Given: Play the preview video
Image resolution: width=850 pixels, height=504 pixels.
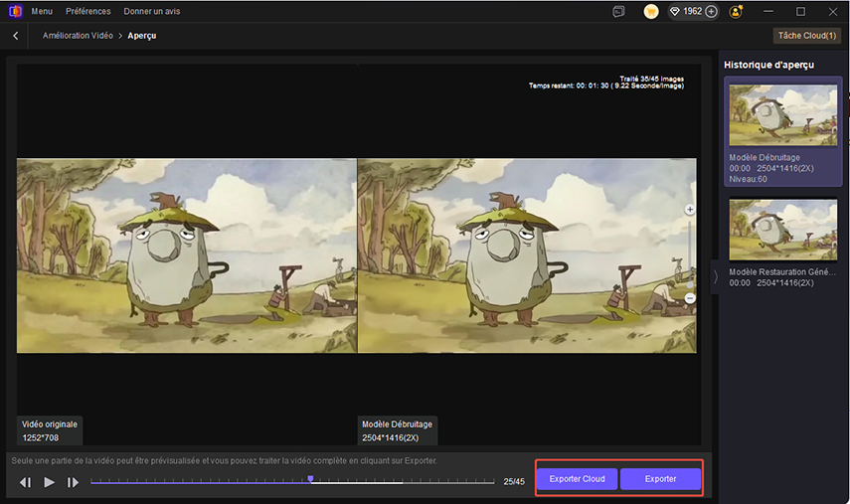Looking at the screenshot, I should (x=49, y=482).
